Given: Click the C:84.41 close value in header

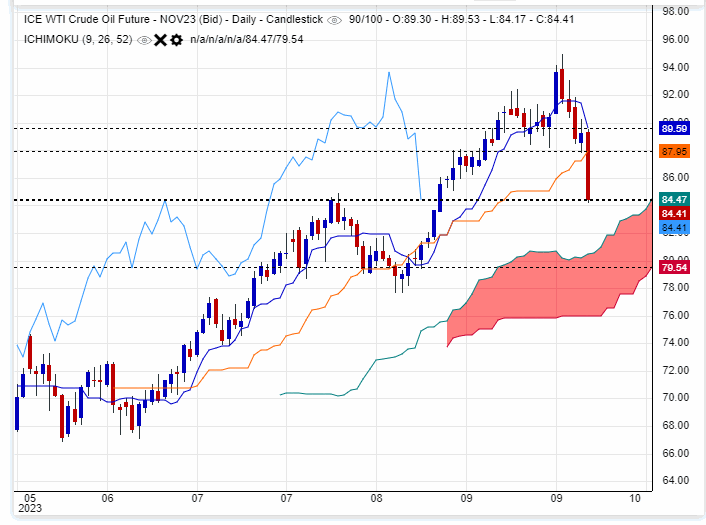Looking at the screenshot, I should coord(555,19).
